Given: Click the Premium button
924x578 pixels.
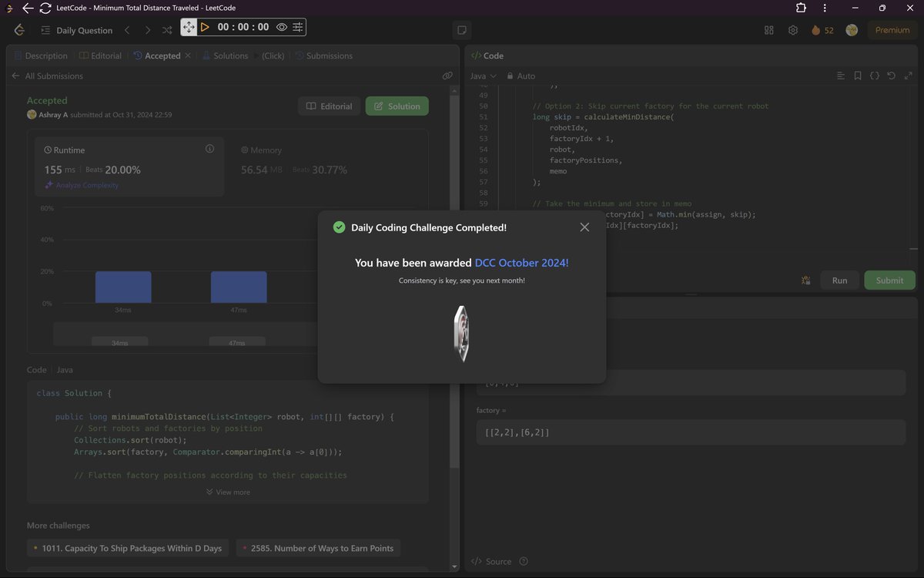Looking at the screenshot, I should (x=892, y=30).
